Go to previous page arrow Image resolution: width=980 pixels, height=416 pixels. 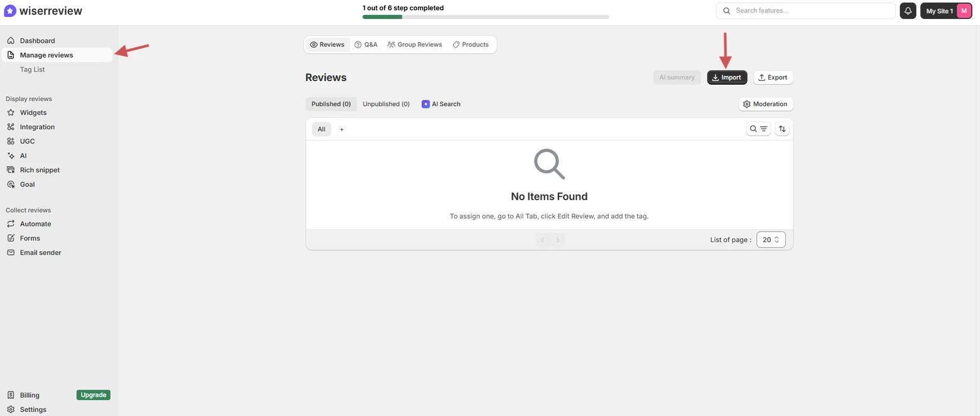pyautogui.click(x=543, y=240)
